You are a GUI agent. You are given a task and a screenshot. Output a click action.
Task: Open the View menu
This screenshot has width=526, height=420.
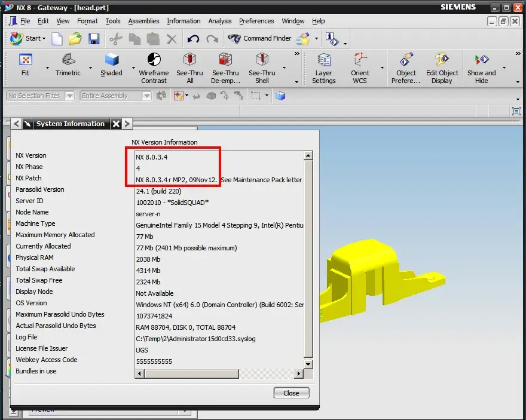click(63, 21)
